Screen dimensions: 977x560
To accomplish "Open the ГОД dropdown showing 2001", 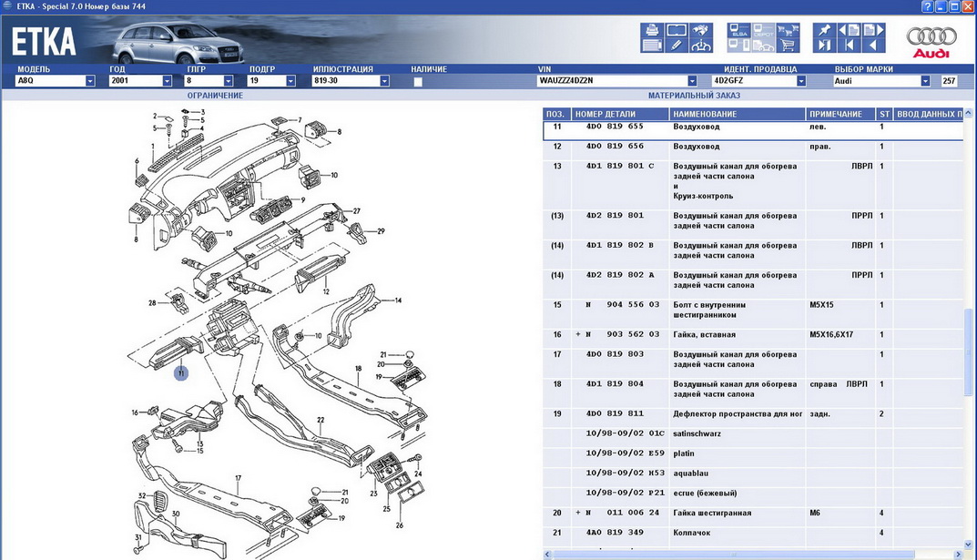I will point(167,81).
